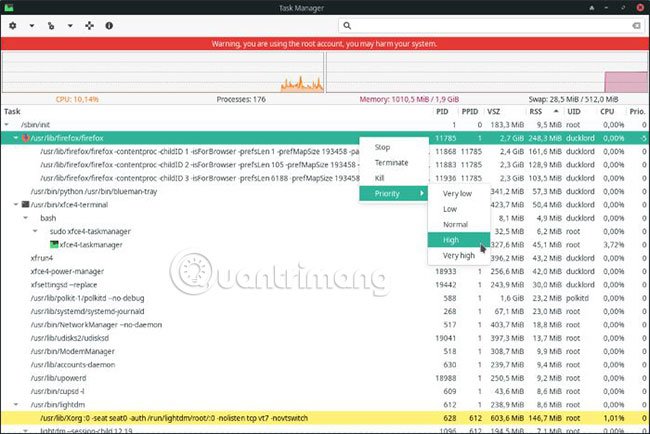Screen dimensions: 650x434
Task: Set priority to Low
Action: pos(459,209)
